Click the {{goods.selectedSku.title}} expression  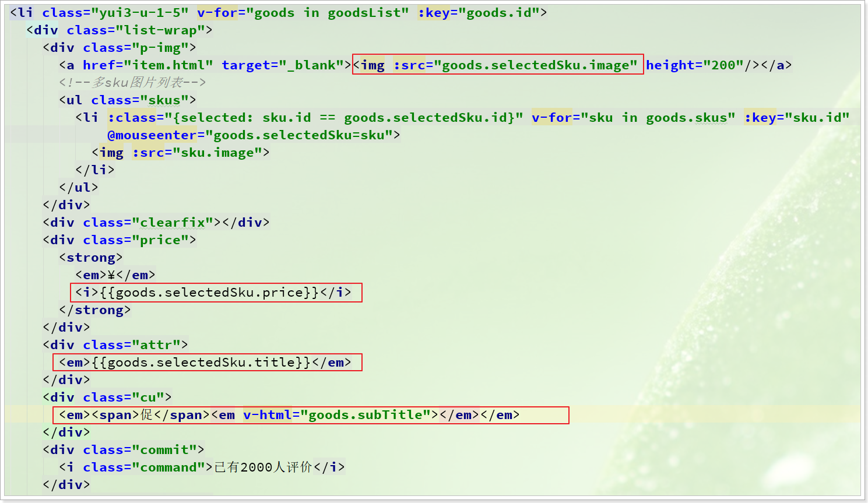coord(201,363)
